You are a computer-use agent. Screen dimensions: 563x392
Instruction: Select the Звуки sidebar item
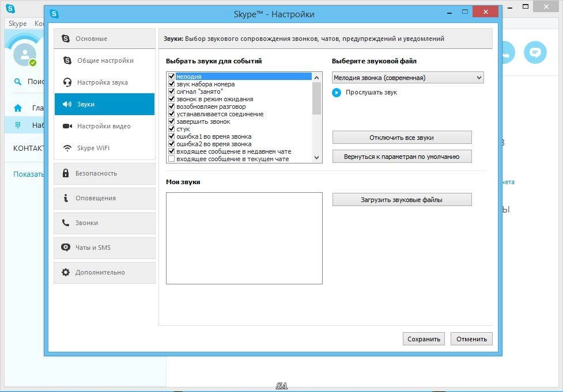(x=104, y=104)
